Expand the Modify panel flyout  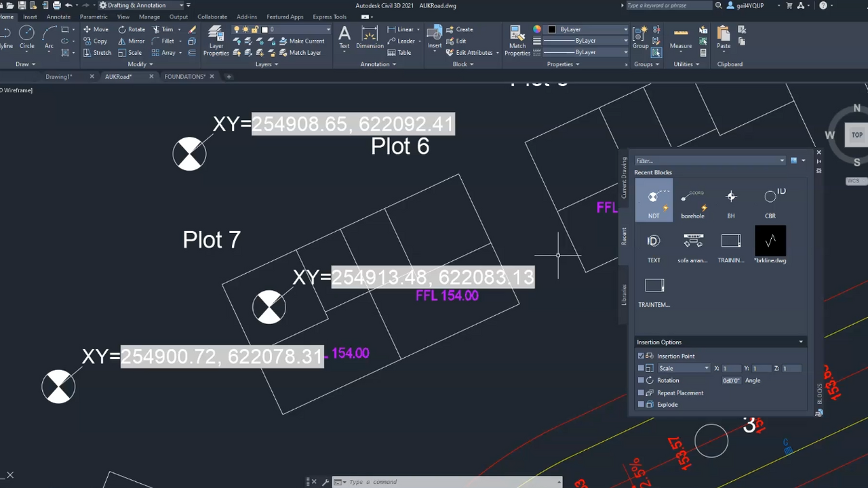140,64
